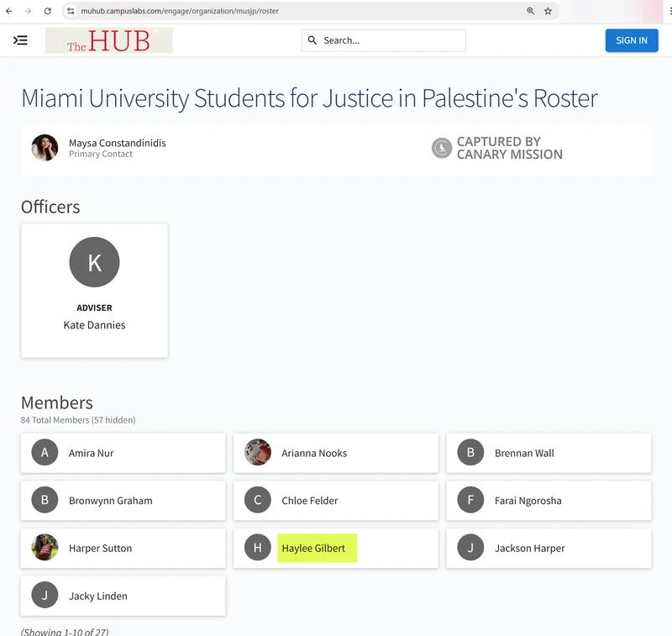The width and height of the screenshot is (672, 636).
Task: Open the hamburger navigation menu
Action: (x=20, y=40)
